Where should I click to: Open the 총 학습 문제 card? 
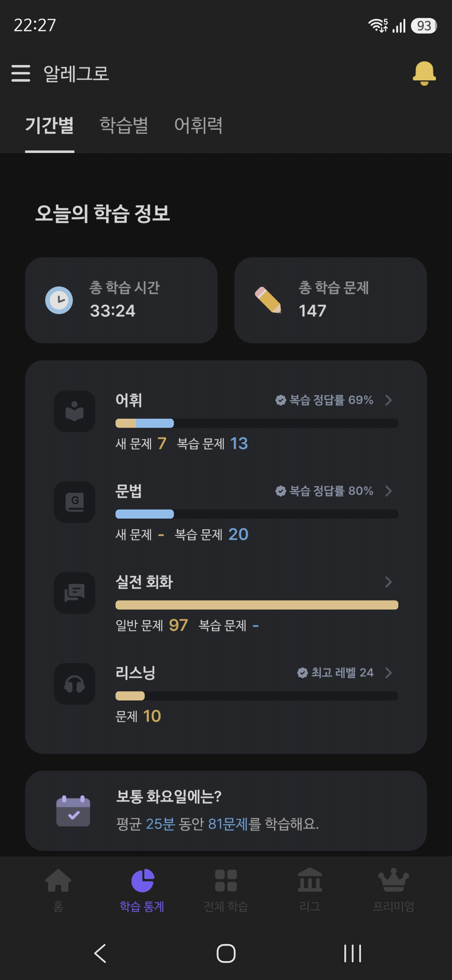pyautogui.click(x=330, y=300)
